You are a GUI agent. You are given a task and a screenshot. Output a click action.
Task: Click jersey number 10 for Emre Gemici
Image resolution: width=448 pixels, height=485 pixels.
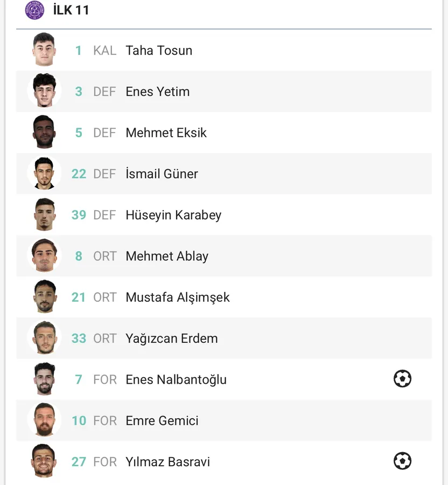click(x=79, y=421)
